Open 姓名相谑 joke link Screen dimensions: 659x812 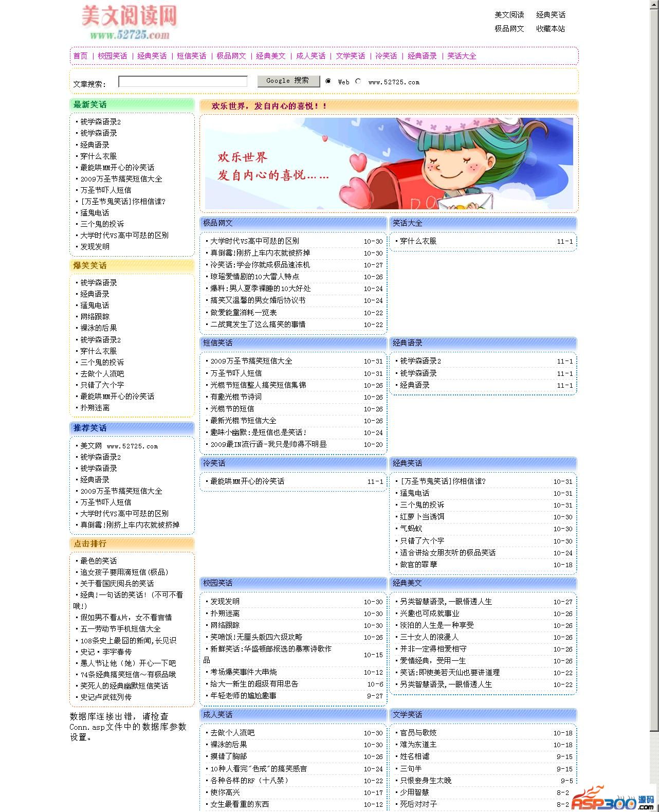coord(415,756)
